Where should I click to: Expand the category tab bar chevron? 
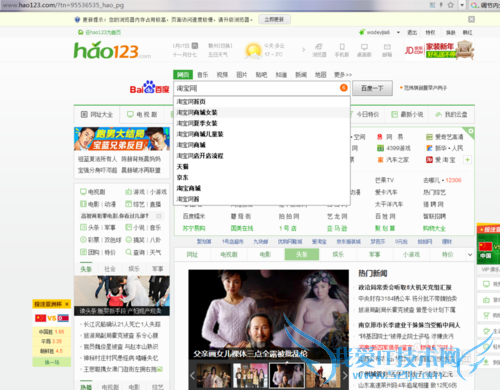470,255
